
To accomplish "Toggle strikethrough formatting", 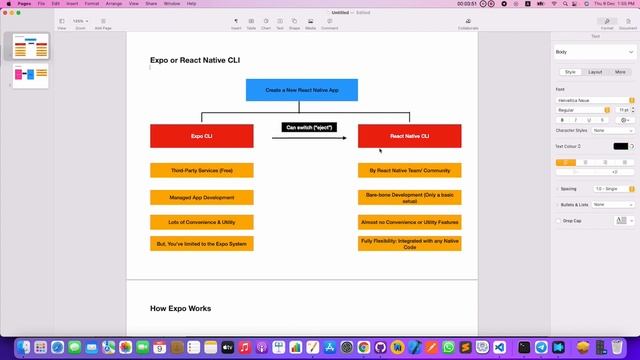I will [602, 120].
